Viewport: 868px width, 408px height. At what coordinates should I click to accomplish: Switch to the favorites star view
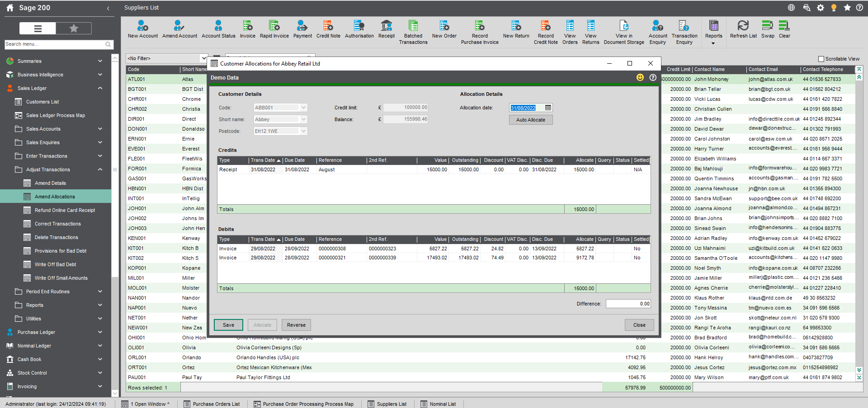coord(73,28)
